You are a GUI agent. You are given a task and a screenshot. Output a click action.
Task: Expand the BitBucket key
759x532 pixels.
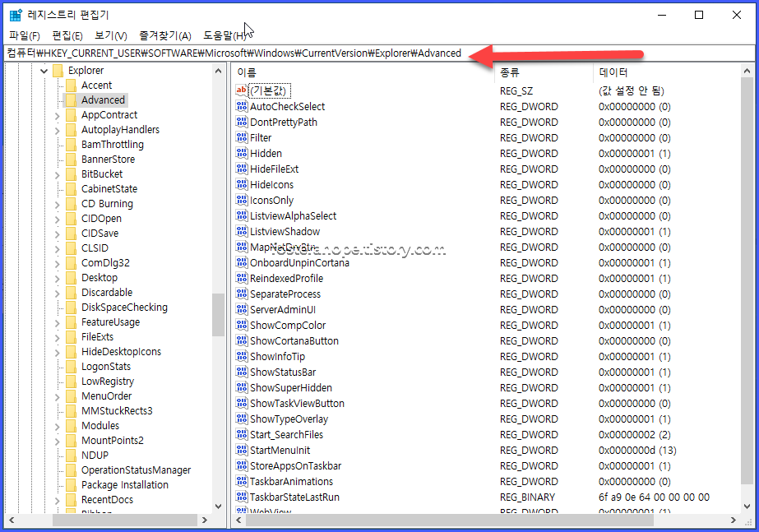57,175
